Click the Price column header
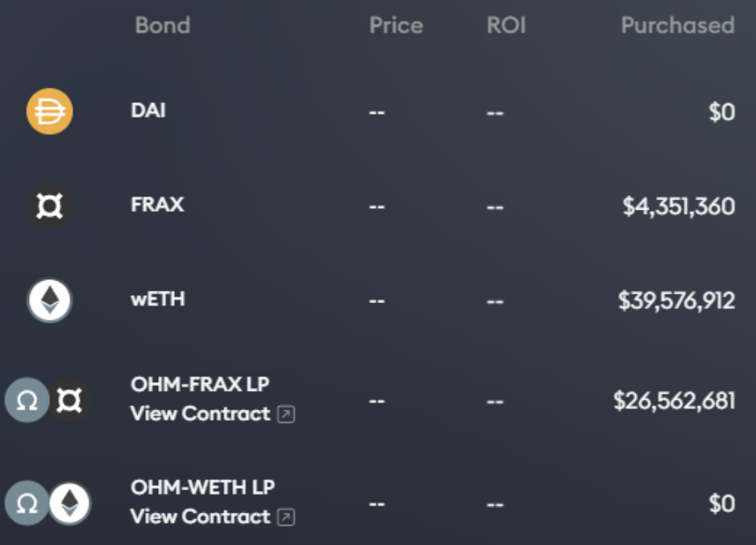 pyautogui.click(x=396, y=25)
